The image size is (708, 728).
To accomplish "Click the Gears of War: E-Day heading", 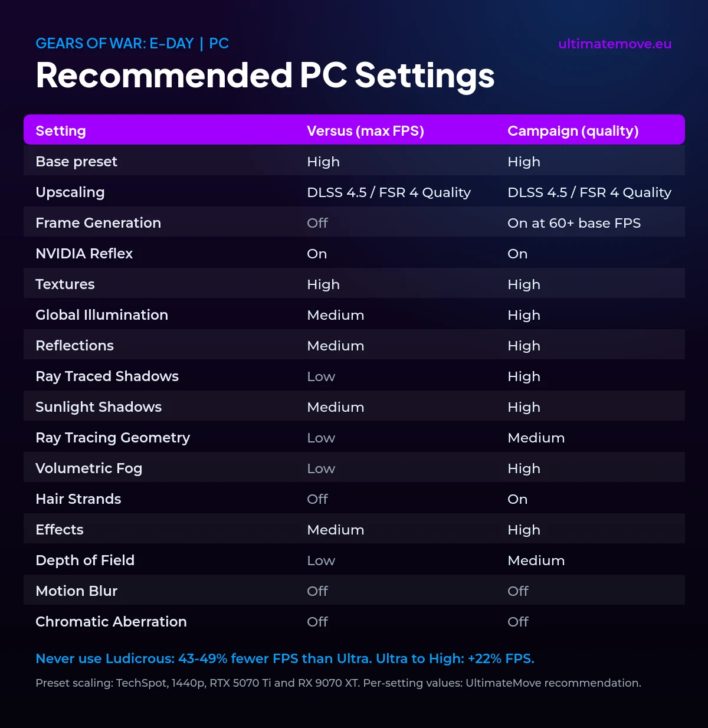I will tap(114, 44).
